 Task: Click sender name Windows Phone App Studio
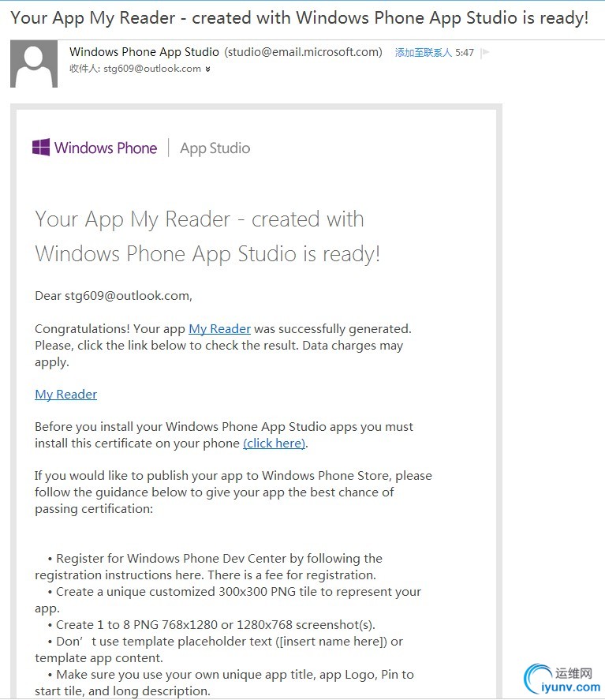pyautogui.click(x=144, y=52)
